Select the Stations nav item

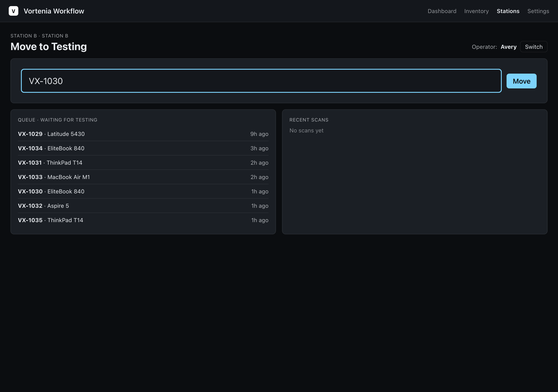pos(508,11)
